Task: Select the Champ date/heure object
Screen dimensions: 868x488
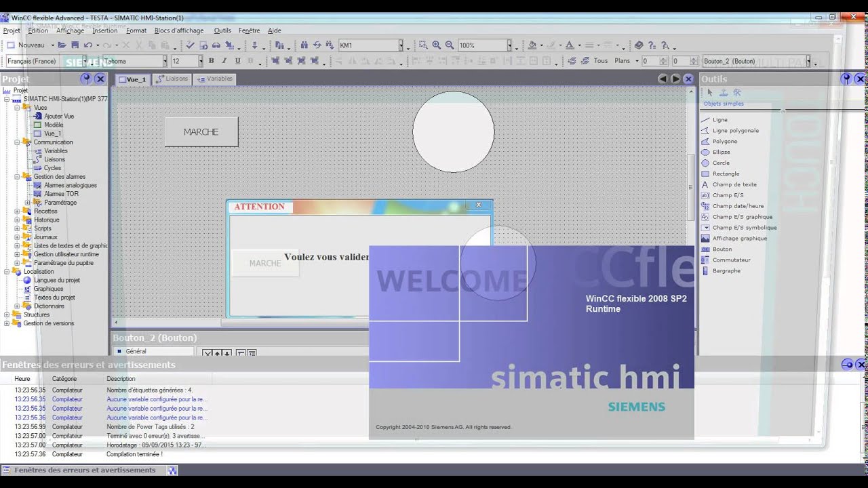Action: (738, 206)
